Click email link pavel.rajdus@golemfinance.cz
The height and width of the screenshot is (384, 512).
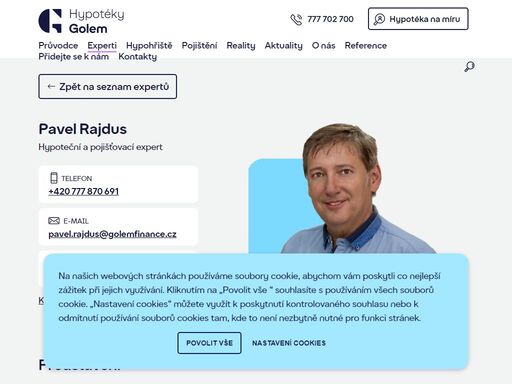point(112,234)
